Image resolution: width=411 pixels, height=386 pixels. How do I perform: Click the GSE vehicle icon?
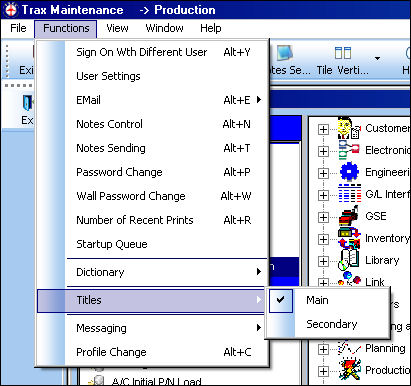349,216
